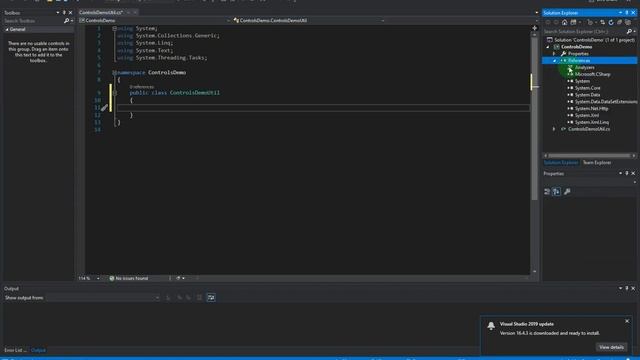
Task: Click the notification bell icon in update popup
Action: [x=491, y=325]
